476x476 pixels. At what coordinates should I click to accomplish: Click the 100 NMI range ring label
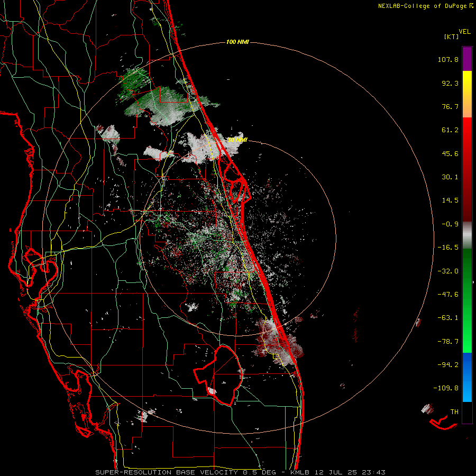pos(237,42)
